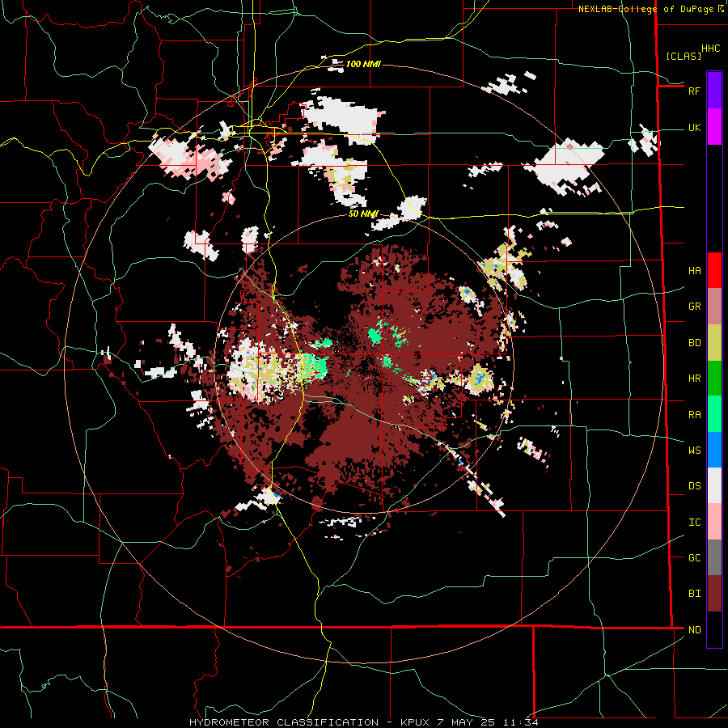The height and width of the screenshot is (728, 728).
Task: Select the BD olive legend block
Action: (714, 342)
